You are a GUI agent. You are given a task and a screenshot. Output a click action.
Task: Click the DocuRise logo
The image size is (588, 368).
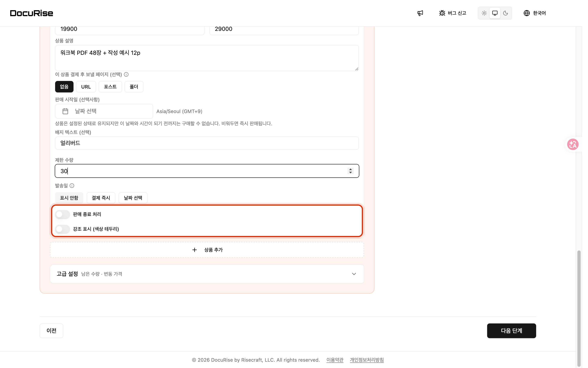[32, 13]
